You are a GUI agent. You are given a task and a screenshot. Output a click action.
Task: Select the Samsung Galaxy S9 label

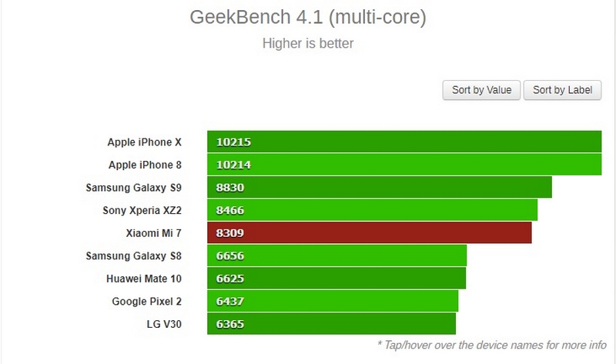pyautogui.click(x=134, y=188)
